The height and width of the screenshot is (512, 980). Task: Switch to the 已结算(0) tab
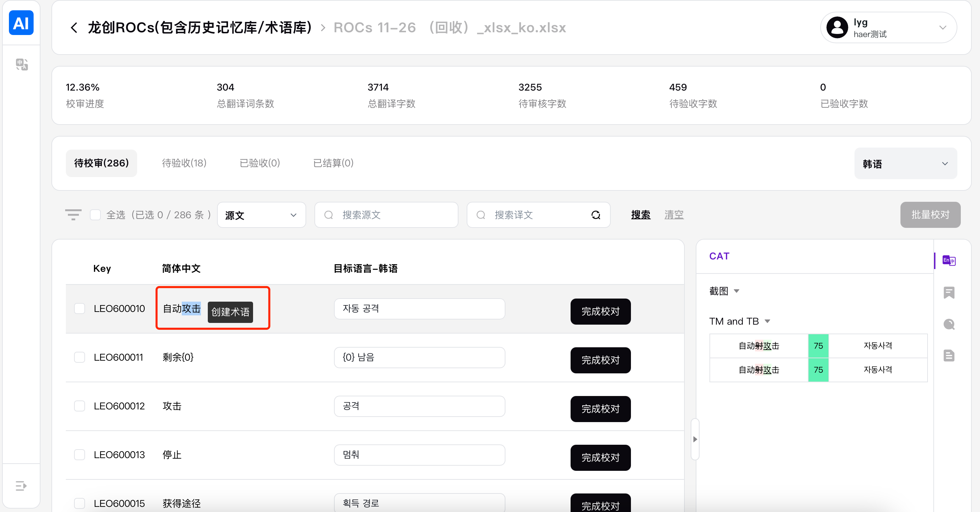tap(333, 163)
